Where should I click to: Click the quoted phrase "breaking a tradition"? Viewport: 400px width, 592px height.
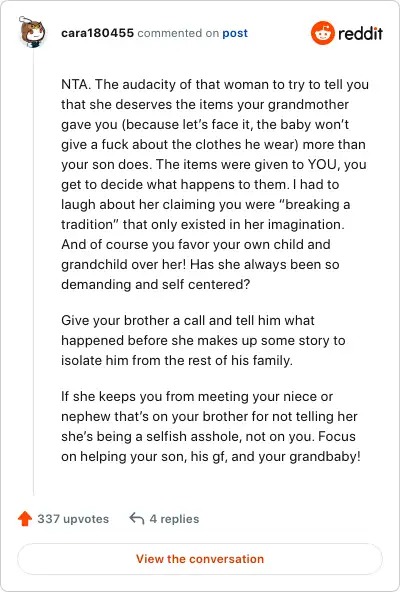(205, 214)
